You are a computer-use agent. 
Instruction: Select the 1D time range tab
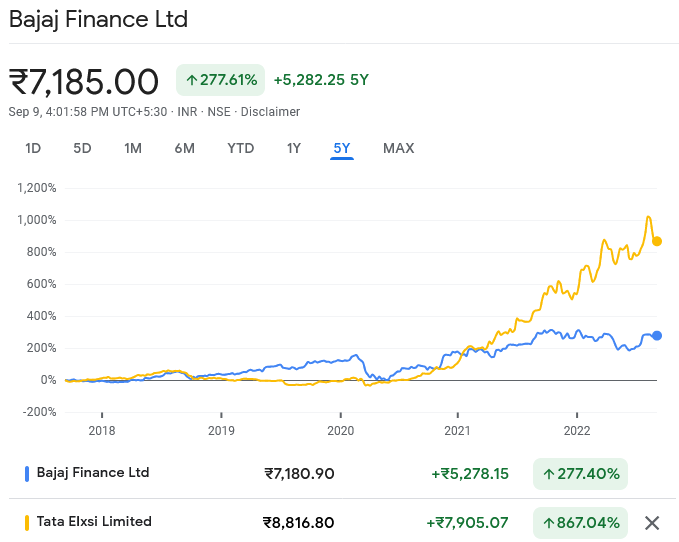pos(33,149)
